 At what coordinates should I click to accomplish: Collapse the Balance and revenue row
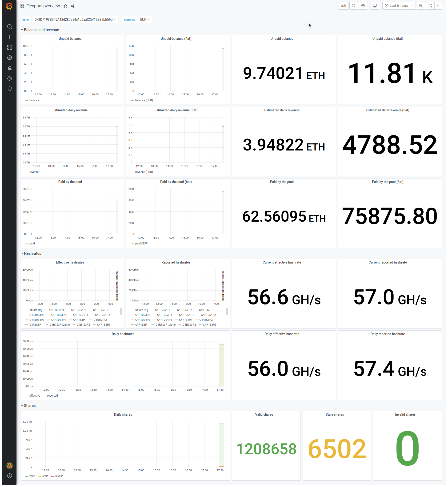tap(40, 30)
